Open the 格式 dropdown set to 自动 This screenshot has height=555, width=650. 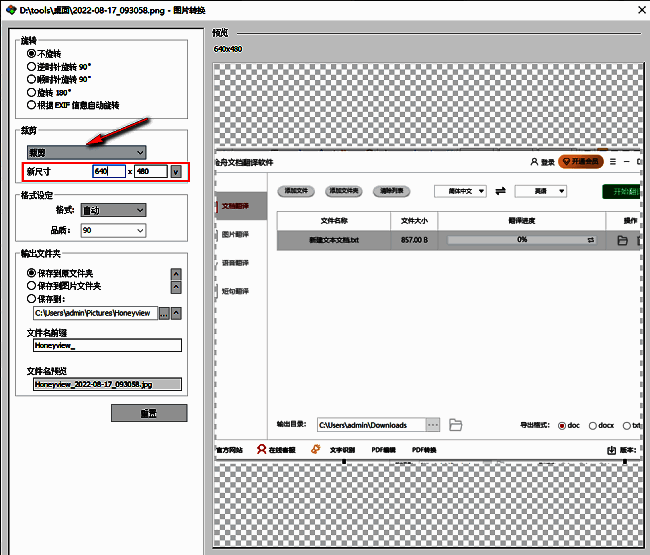114,210
